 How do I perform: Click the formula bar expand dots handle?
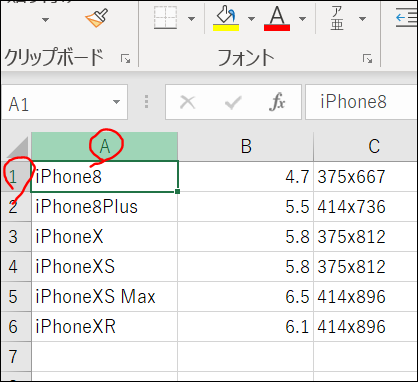point(146,102)
